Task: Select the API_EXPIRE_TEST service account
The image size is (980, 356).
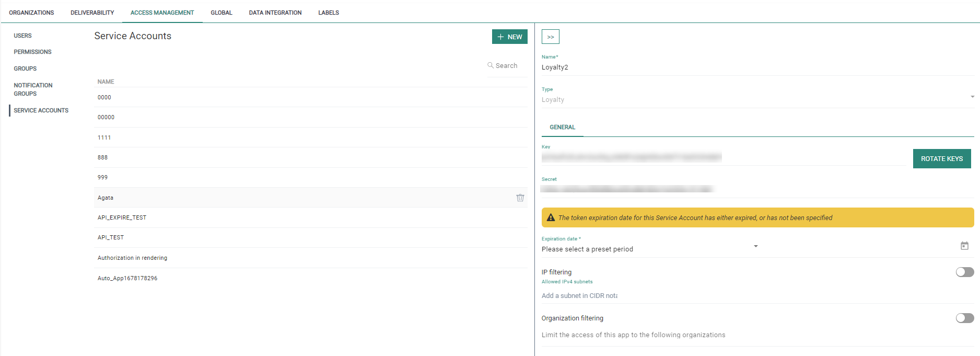Action: pyautogui.click(x=122, y=217)
